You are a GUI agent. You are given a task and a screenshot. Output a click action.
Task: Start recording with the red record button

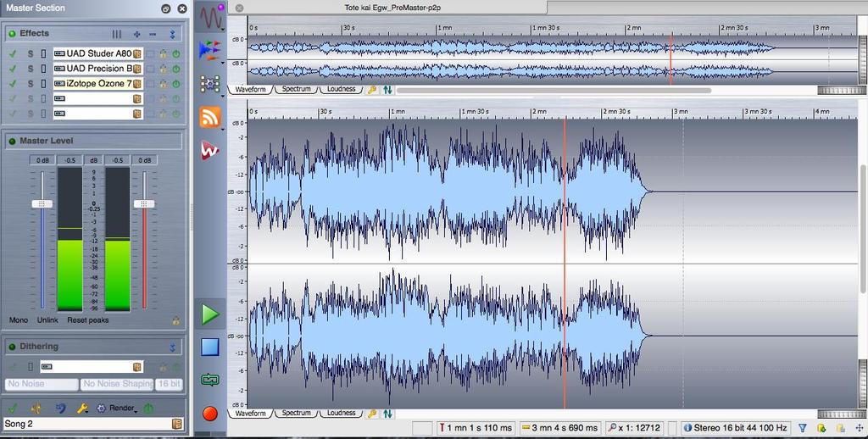pyautogui.click(x=210, y=413)
